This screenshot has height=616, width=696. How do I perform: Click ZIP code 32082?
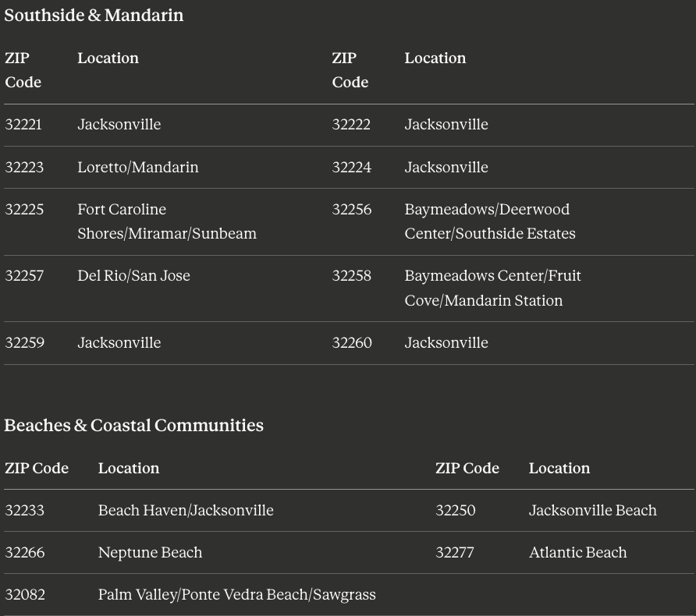click(x=25, y=595)
